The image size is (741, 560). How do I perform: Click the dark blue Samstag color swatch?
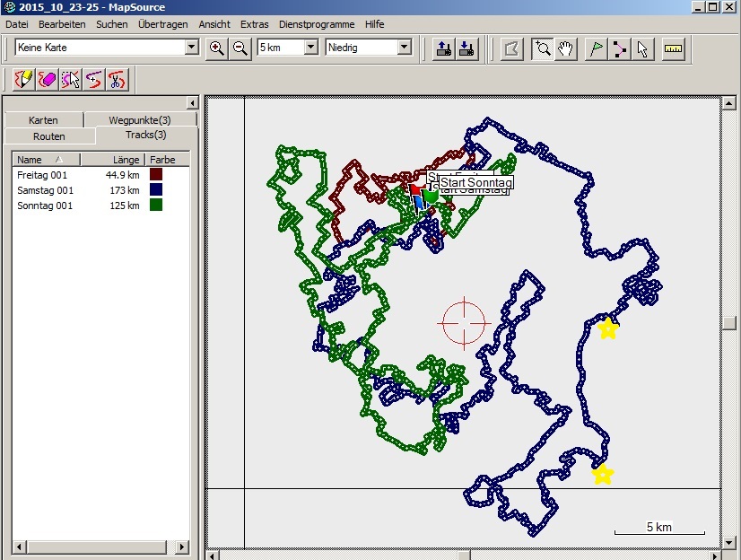click(156, 189)
